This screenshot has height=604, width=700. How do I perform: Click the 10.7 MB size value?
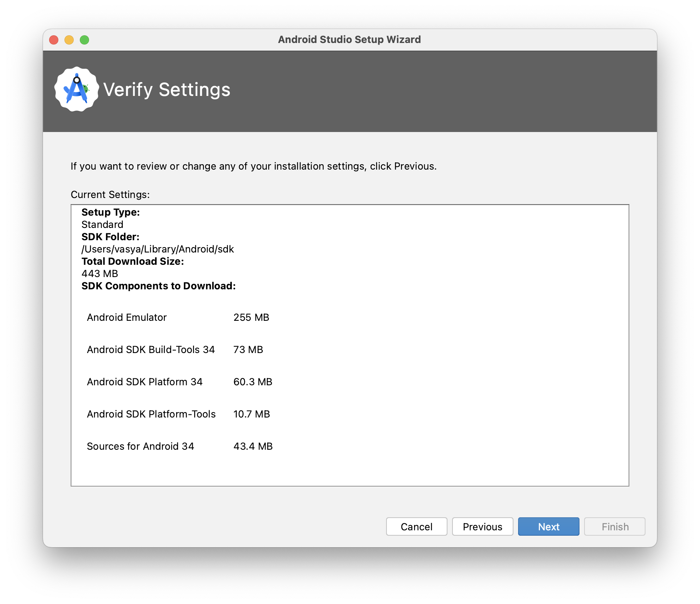click(x=252, y=414)
